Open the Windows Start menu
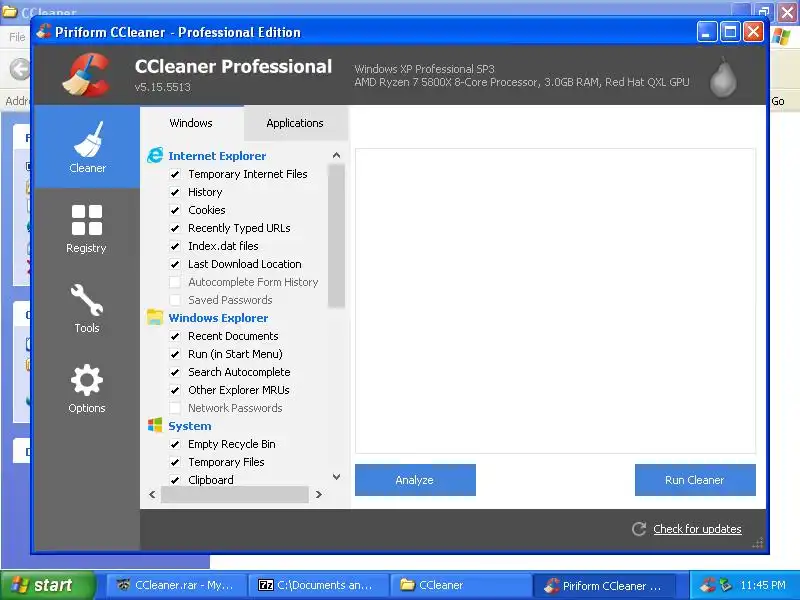This screenshot has width=800, height=600. (47, 585)
